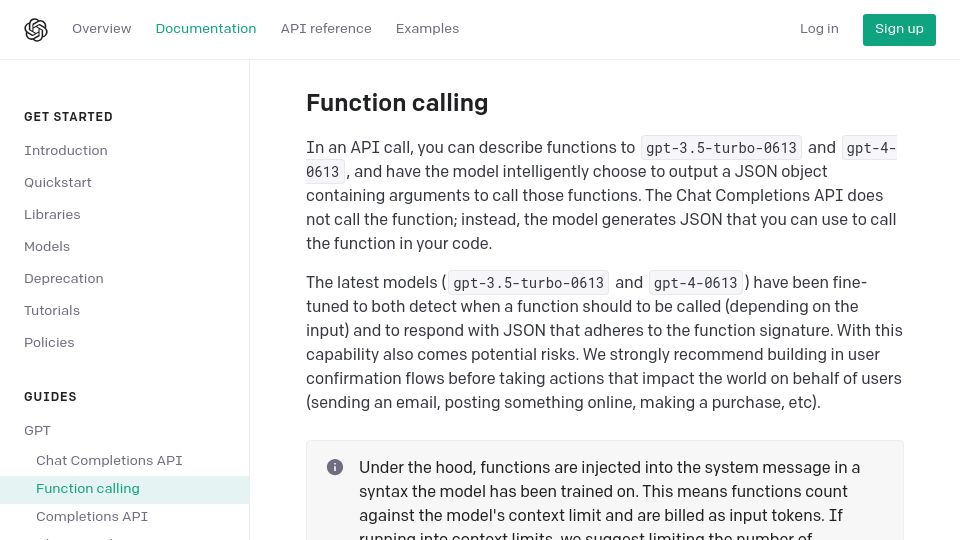Click the GET STARTED section header

pos(69,117)
